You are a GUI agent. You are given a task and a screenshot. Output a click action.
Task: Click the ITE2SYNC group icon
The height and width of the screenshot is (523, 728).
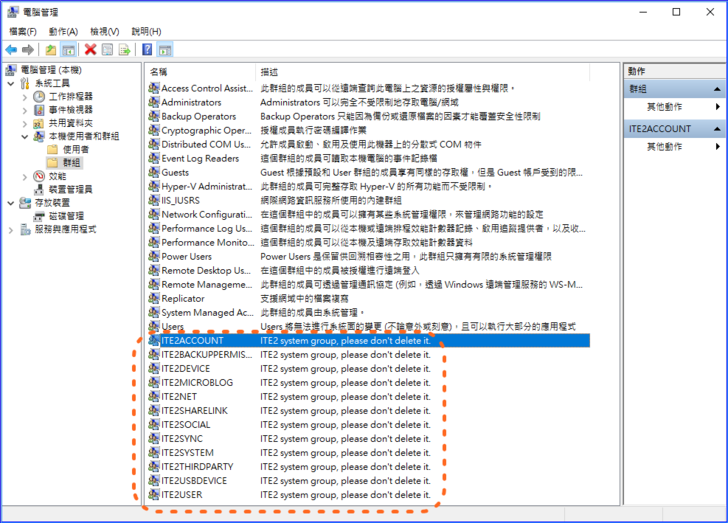(x=154, y=438)
